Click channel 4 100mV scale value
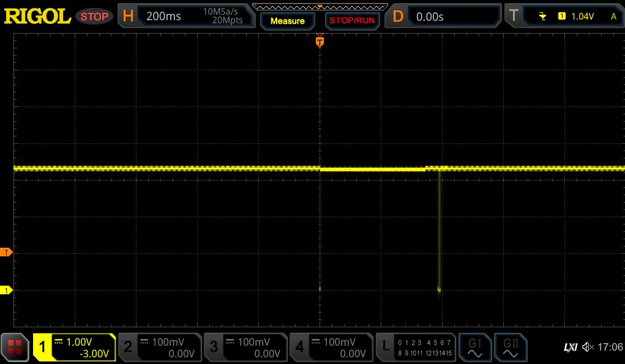Image resolution: width=625 pixels, height=364 pixels. tap(339, 342)
